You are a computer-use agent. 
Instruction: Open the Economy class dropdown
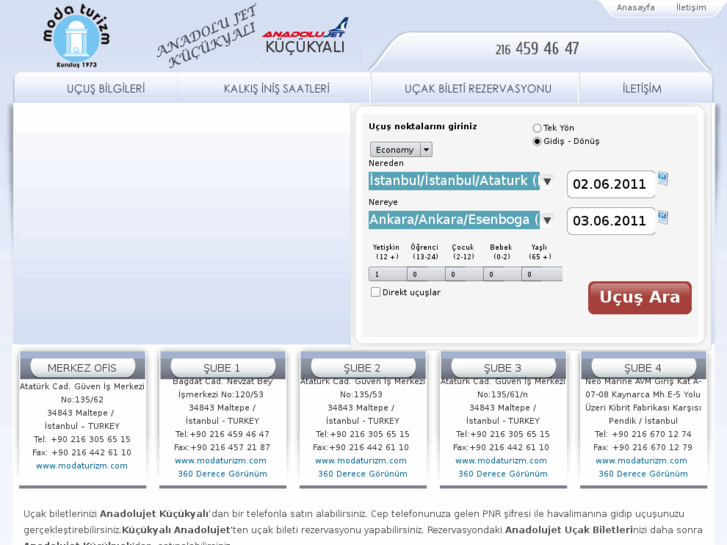coord(401,149)
